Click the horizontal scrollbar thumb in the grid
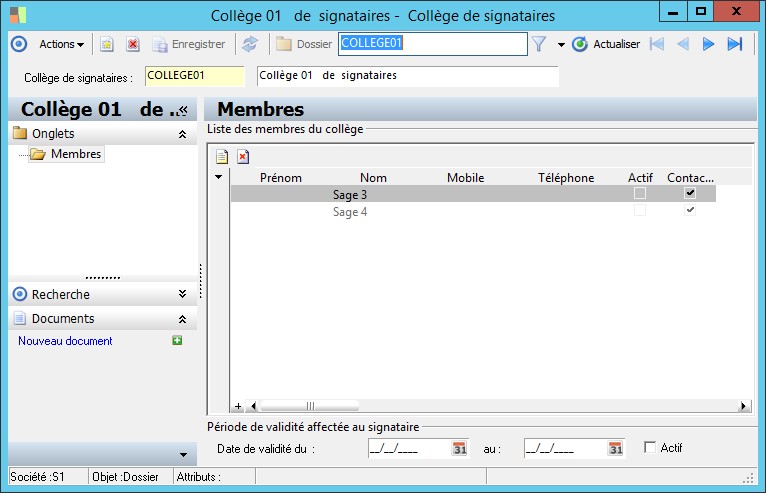Screen dimensions: 766x493 [310, 406]
